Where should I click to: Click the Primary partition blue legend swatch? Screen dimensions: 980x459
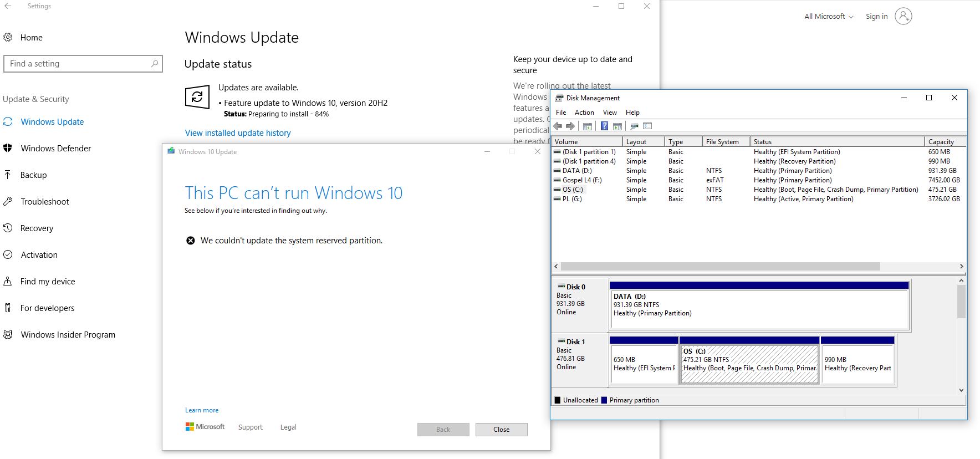click(604, 400)
